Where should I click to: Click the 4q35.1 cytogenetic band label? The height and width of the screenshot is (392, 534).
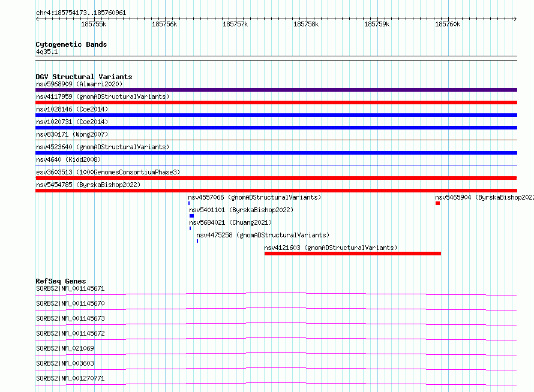(x=47, y=52)
